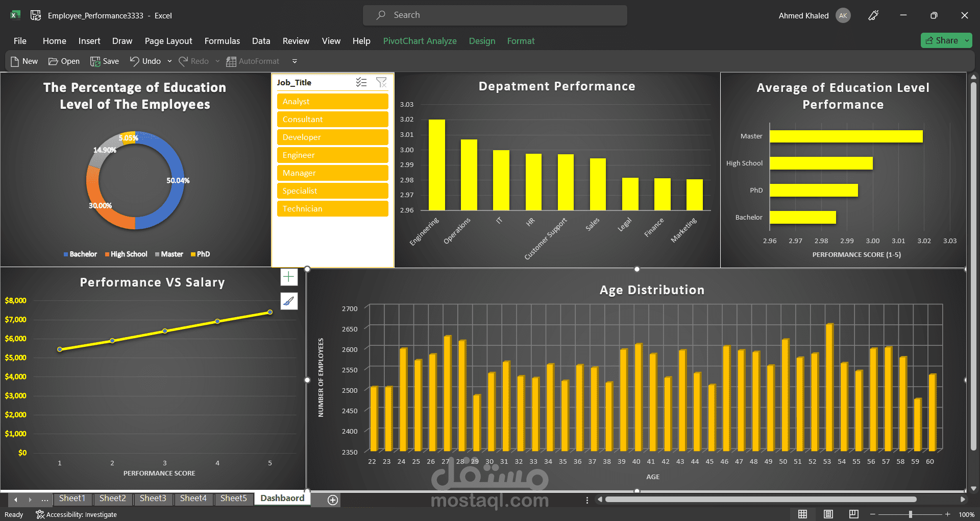
Task: Click Performance VS Salary title
Action: 152,282
